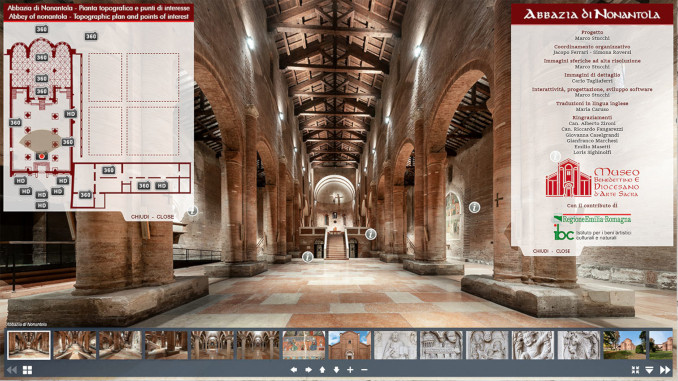The width and height of the screenshot is (678, 381).
Task: Select the second stone relief thumbnail
Action: click(441, 345)
